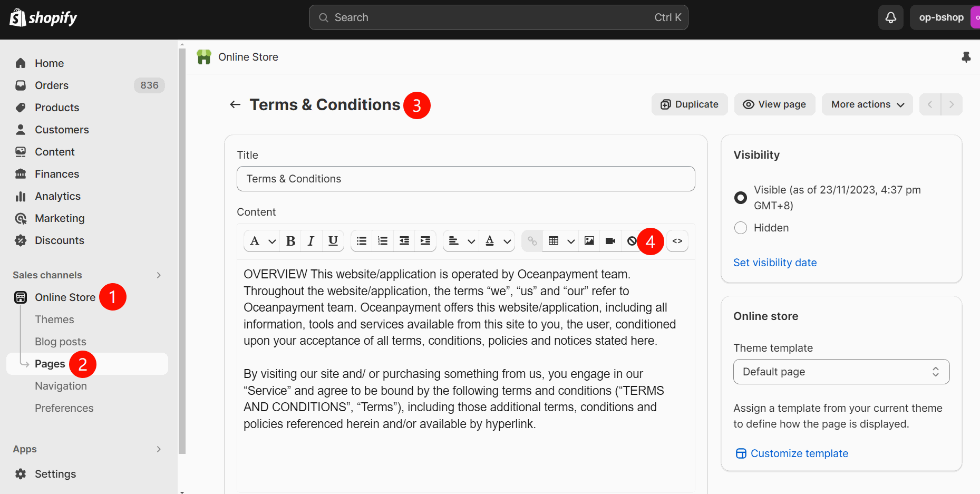Insert an image into page content
The height and width of the screenshot is (494, 980).
tap(589, 241)
